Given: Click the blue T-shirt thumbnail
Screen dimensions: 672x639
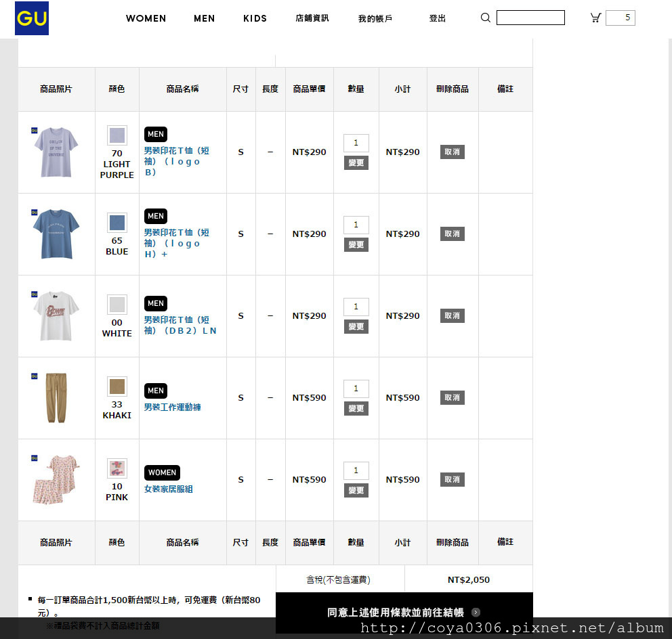Looking at the screenshot, I should [56, 234].
